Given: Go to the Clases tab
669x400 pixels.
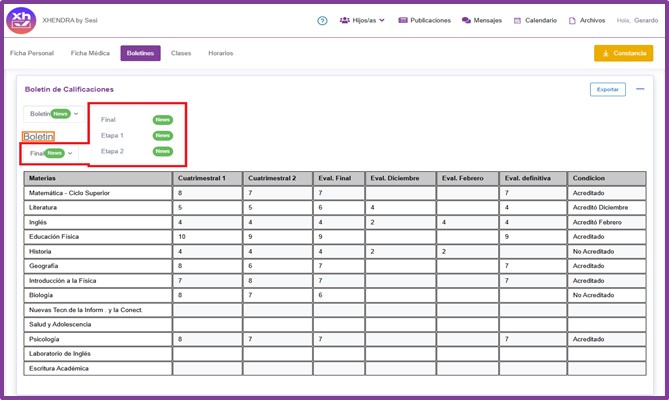Looking at the screenshot, I should pyautogui.click(x=181, y=53).
